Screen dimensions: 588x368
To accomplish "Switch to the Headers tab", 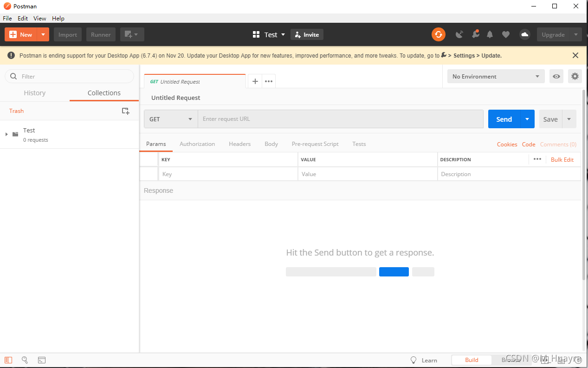I will pyautogui.click(x=239, y=144).
